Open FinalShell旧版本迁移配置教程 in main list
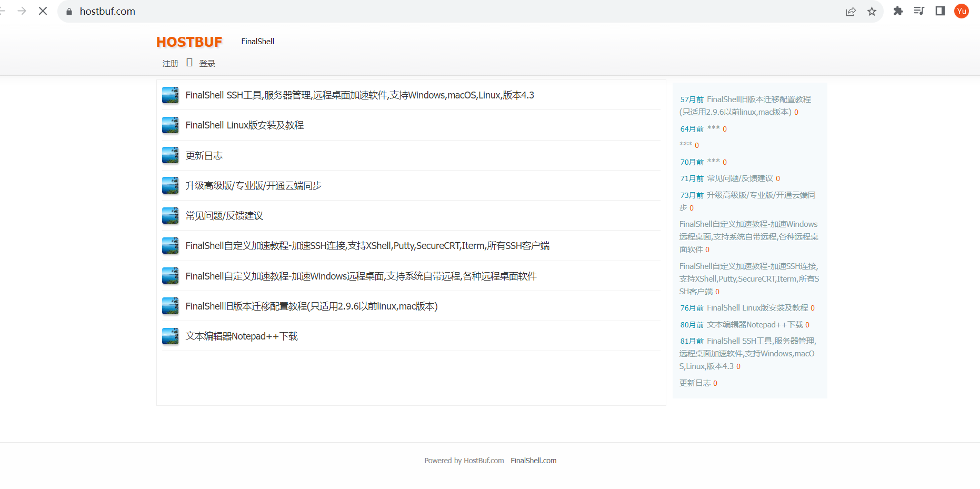Viewport: 980px width, 489px height. pos(312,306)
